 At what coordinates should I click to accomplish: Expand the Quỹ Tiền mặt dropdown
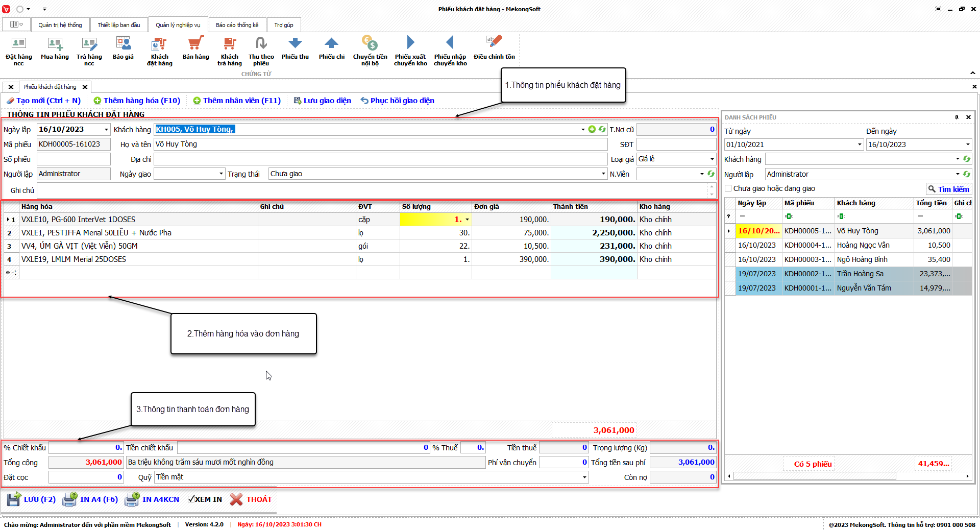tap(584, 477)
